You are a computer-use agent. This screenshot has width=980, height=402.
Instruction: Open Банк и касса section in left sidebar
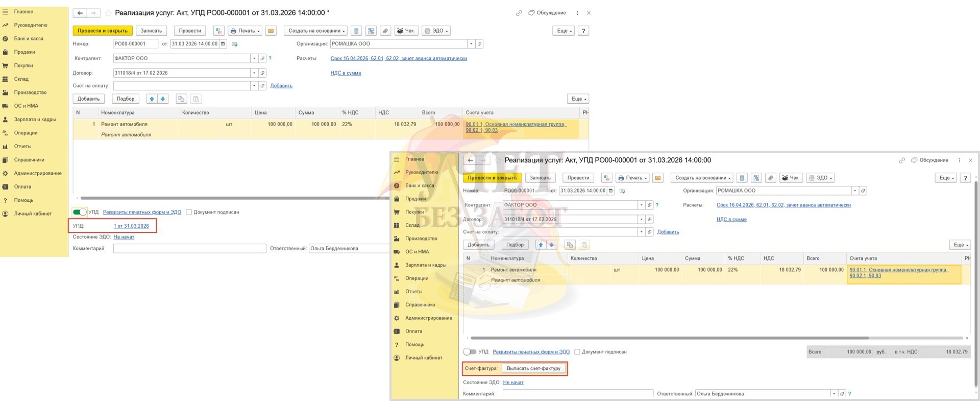point(29,38)
